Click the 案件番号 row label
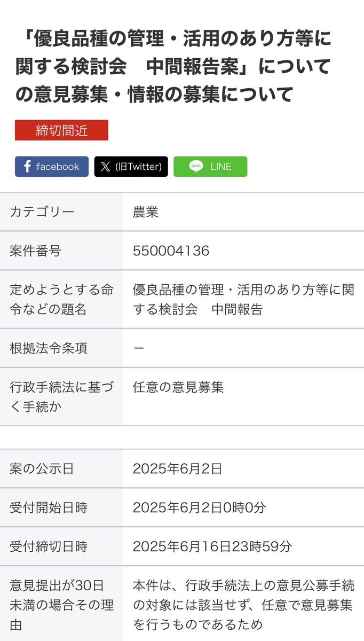The image size is (364, 641). 35,251
